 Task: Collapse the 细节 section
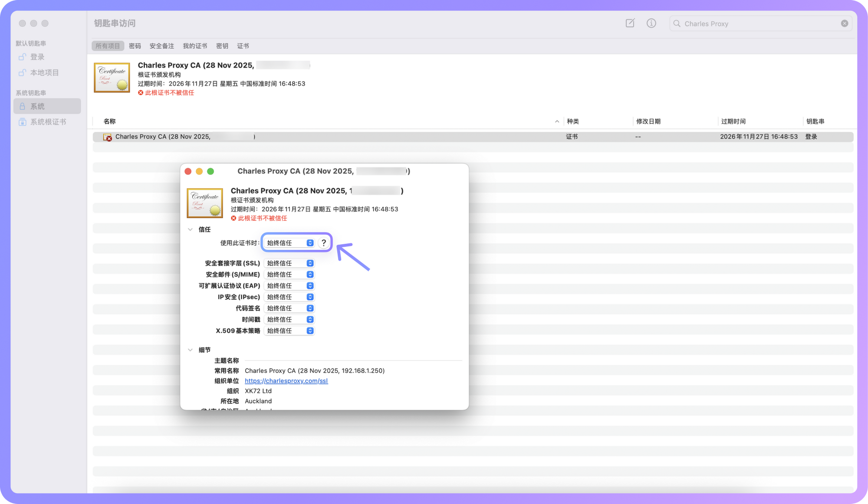click(x=191, y=350)
